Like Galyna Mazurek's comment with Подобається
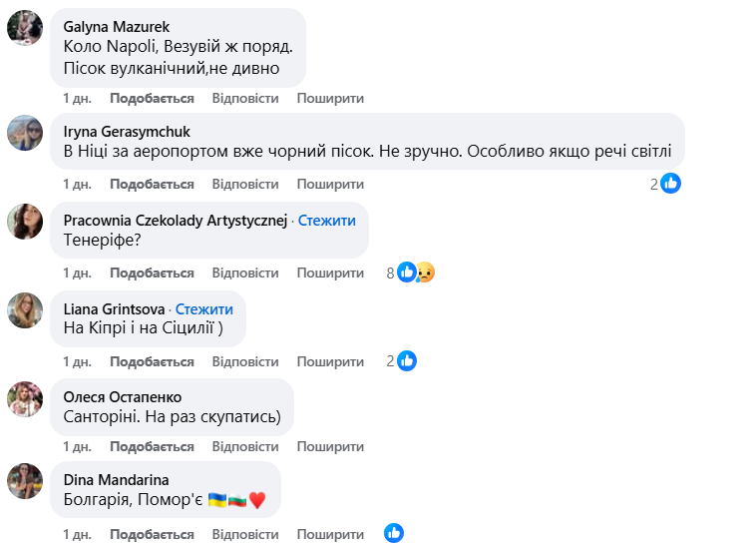Viewport: 756px width, 551px height. pyautogui.click(x=152, y=99)
